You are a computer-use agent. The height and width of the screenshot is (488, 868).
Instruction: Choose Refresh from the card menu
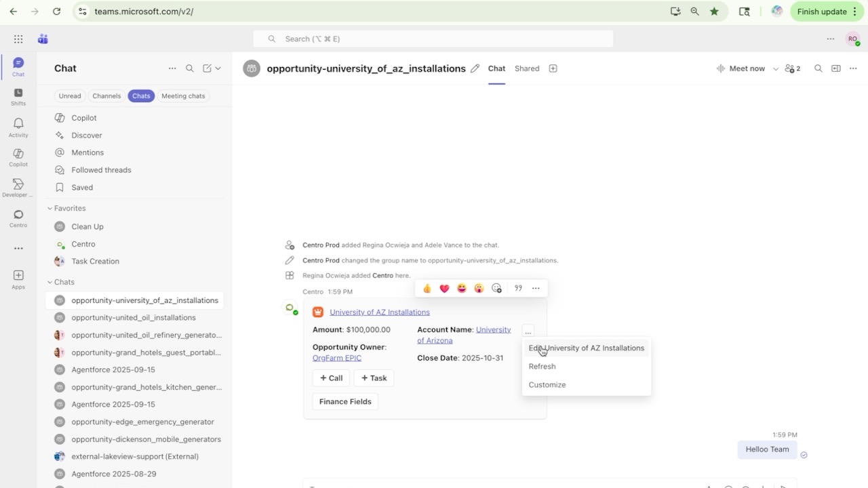tap(587, 366)
